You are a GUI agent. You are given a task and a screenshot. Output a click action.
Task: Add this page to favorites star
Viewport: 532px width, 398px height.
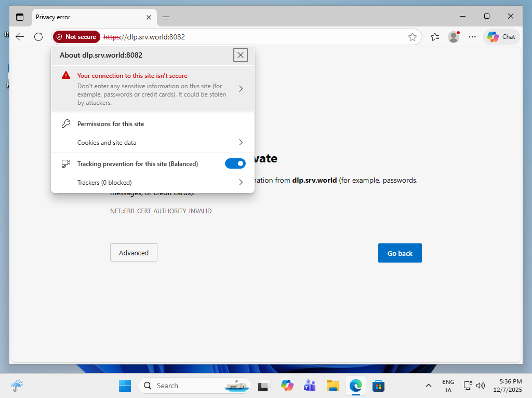(x=412, y=37)
